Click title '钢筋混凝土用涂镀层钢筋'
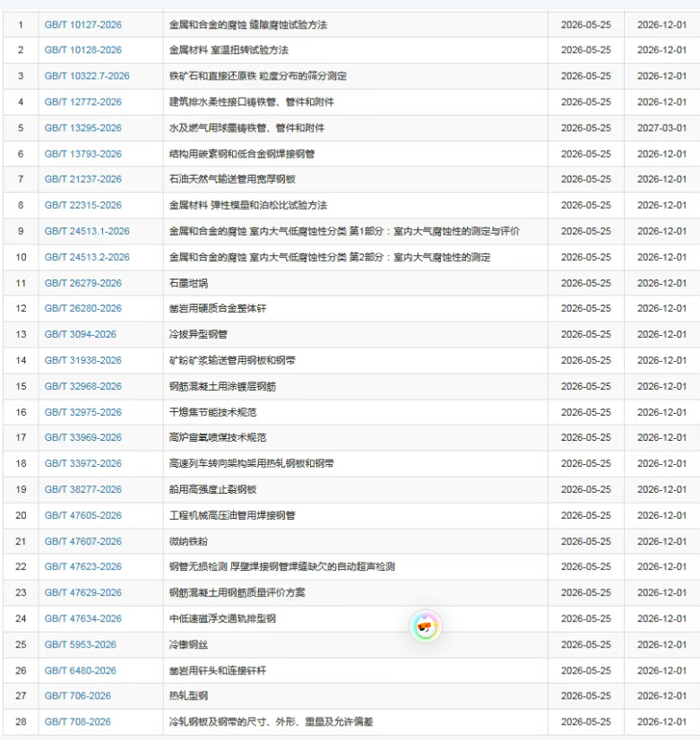Screen dimensions: 700x740 222,385
